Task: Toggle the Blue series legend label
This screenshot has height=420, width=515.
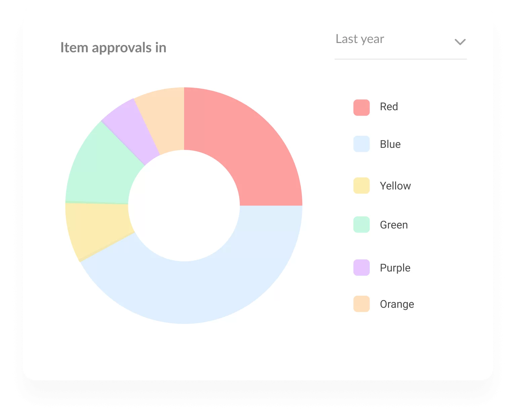Action: pos(390,144)
